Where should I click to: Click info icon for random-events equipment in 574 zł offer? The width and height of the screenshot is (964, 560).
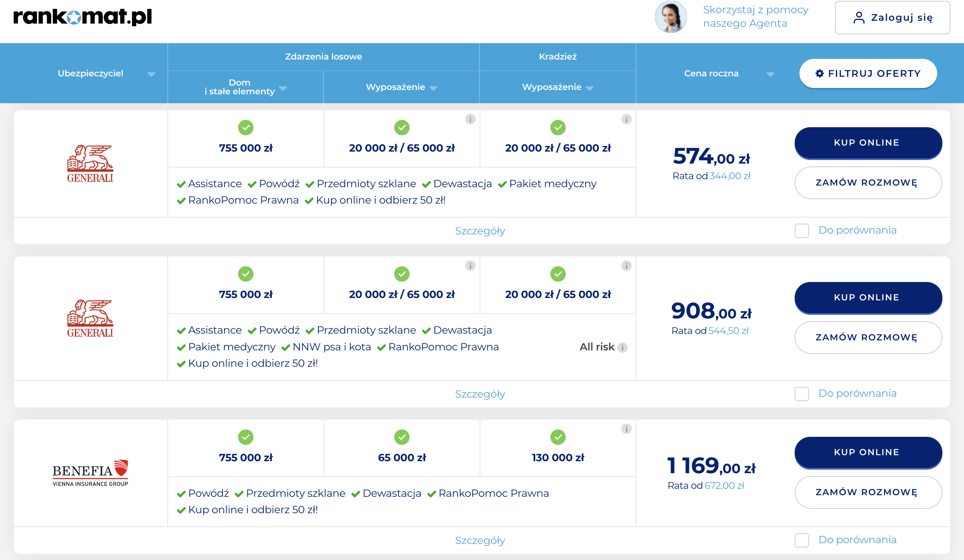coord(470,119)
